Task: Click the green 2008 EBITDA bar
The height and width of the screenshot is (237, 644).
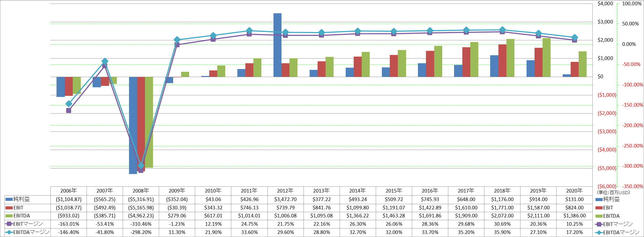Action: [149, 122]
